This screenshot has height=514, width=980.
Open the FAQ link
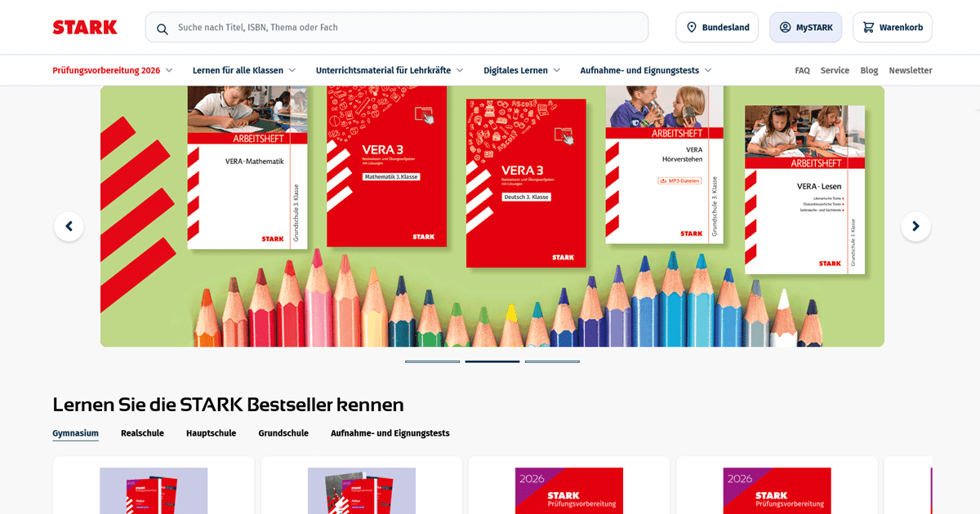pyautogui.click(x=802, y=70)
